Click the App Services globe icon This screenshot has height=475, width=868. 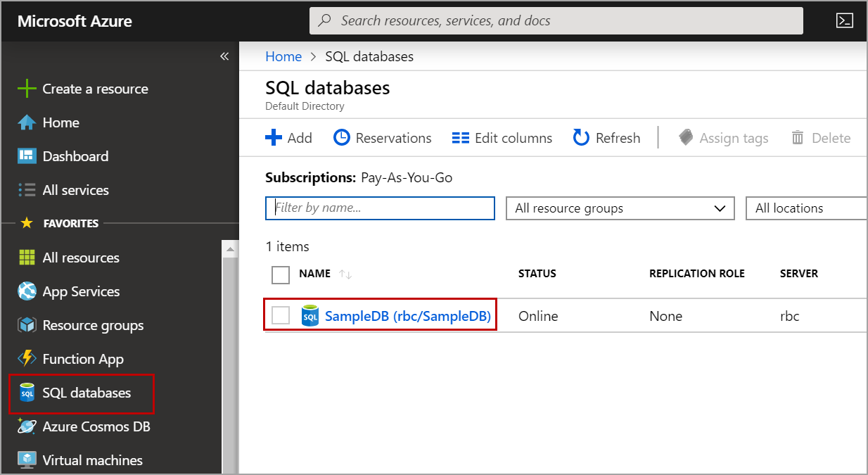pos(27,291)
